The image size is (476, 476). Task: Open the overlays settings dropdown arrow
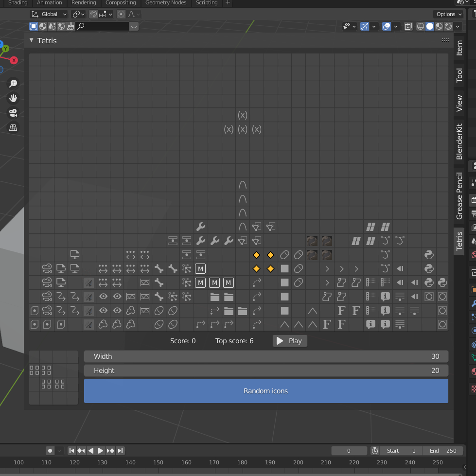pos(396,26)
